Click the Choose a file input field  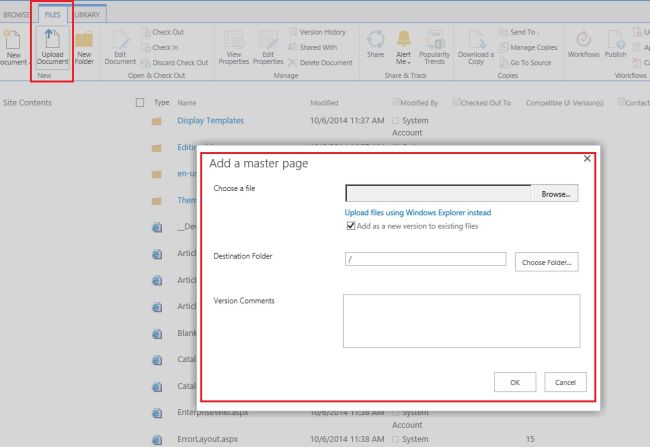(439, 193)
